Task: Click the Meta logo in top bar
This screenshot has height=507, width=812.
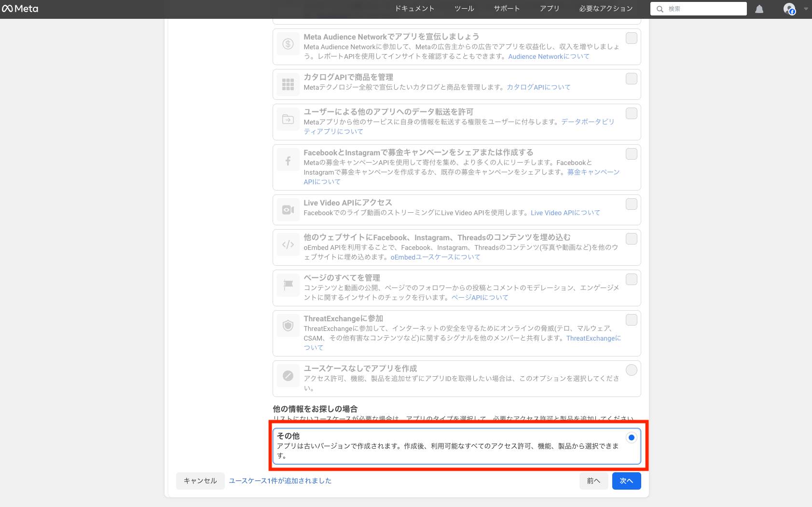Action: click(19, 8)
